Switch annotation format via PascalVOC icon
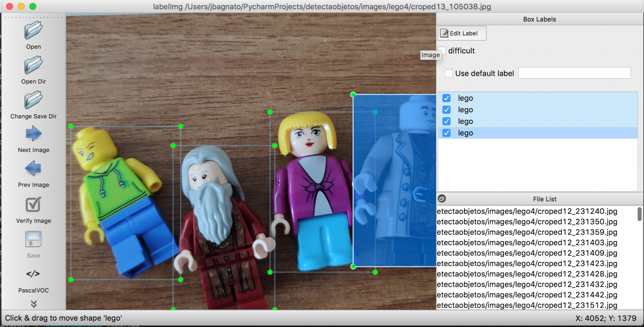 point(34,274)
